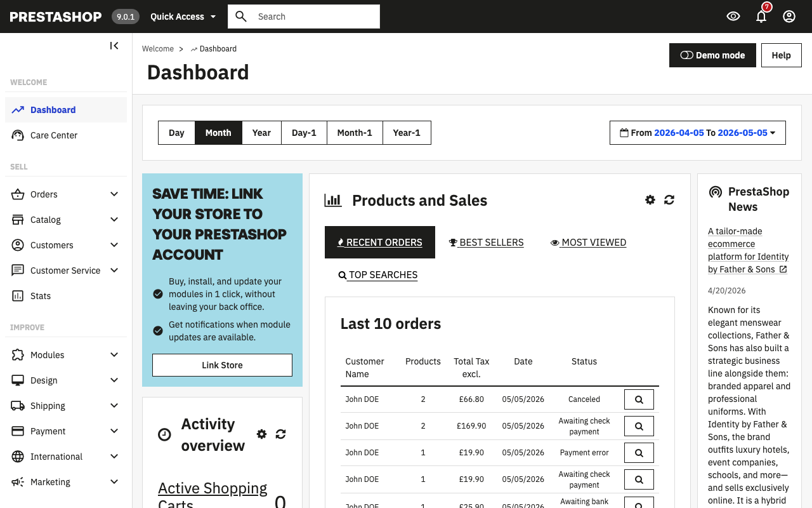812x508 pixels.
Task: Click the Marketing megaphone icon
Action: tap(18, 482)
